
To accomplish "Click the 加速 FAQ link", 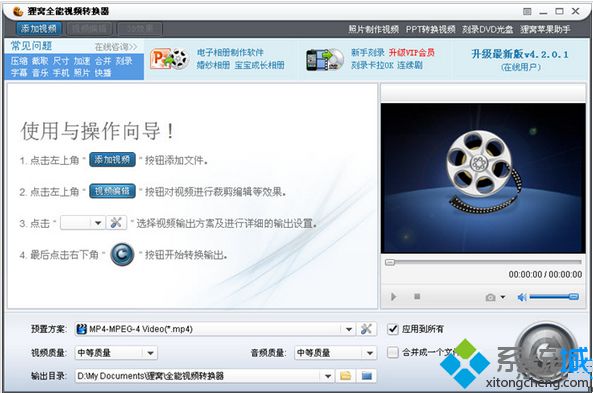I will pos(82,61).
